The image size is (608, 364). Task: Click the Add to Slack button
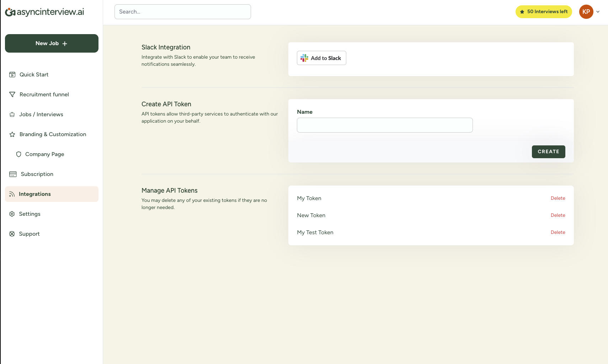pyautogui.click(x=321, y=58)
